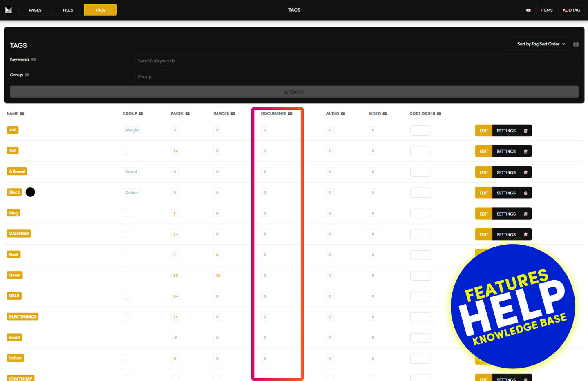Click trash icon for the Black tag

point(525,193)
